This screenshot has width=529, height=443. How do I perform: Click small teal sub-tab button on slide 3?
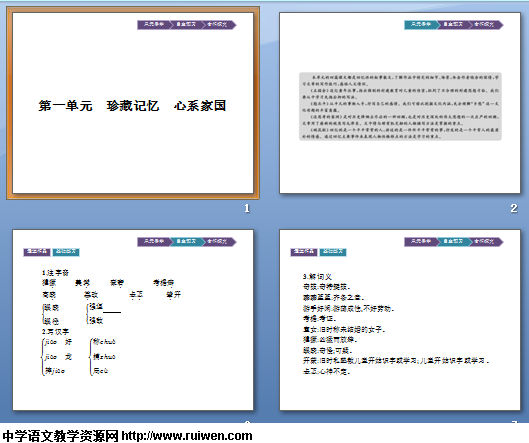(x=66, y=252)
